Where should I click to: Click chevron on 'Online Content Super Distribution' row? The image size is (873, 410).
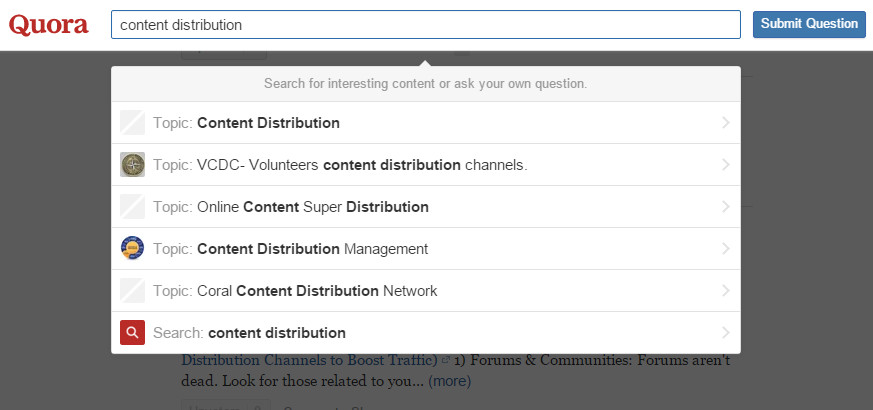(725, 207)
